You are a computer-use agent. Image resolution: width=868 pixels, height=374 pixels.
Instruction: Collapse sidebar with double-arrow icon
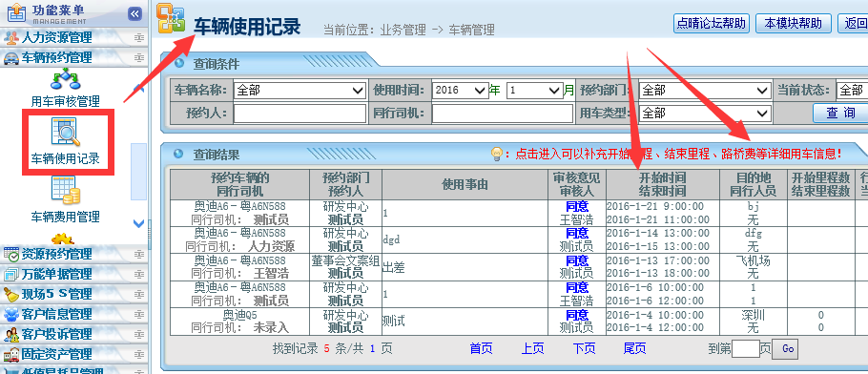pyautogui.click(x=134, y=14)
